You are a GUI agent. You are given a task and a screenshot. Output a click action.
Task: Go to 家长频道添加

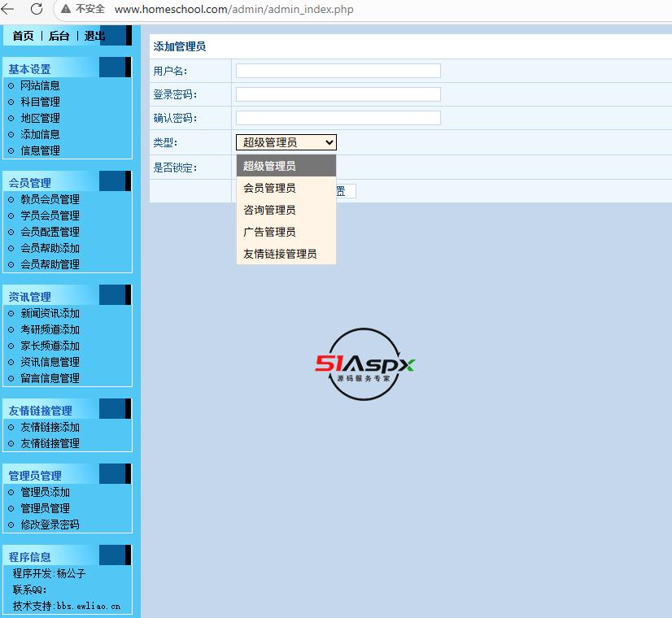pos(50,346)
